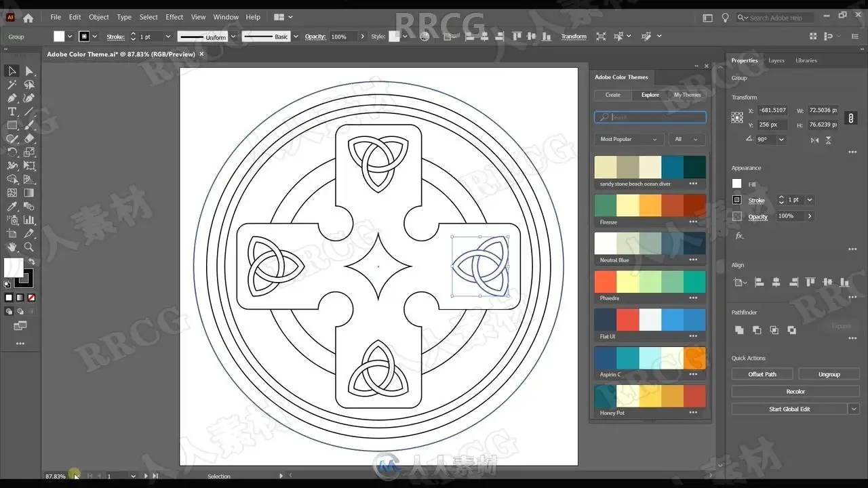The image size is (868, 488).
Task: Select the Direct Selection tool
Action: (29, 71)
